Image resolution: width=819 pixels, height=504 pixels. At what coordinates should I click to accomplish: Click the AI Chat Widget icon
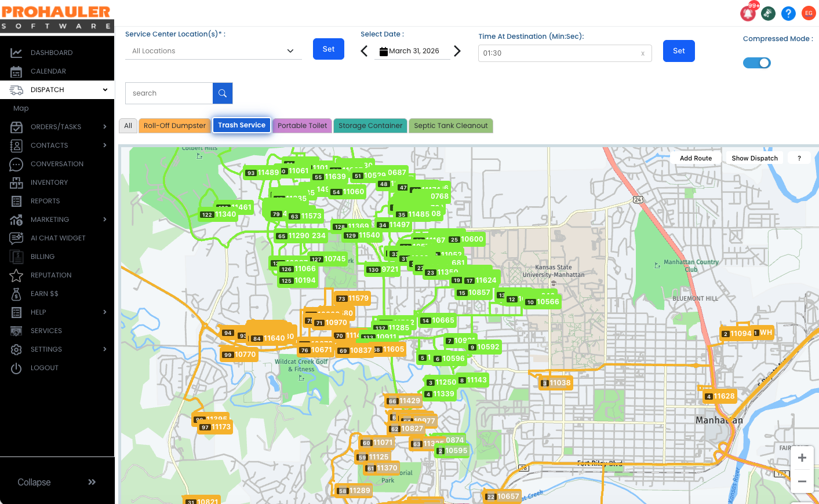(16, 238)
